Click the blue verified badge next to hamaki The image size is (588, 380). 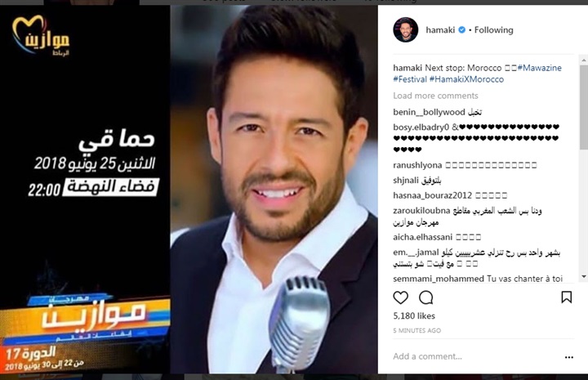click(462, 30)
